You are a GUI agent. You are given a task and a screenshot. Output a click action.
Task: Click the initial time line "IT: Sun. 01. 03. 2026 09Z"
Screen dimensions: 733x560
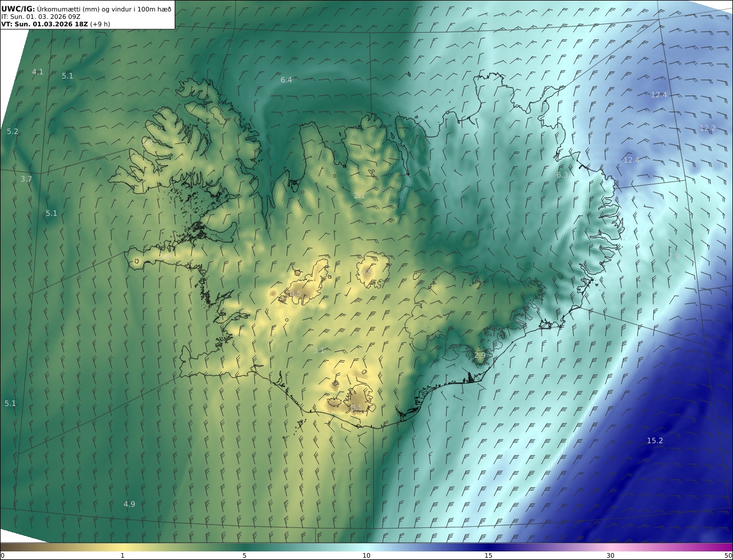pyautogui.click(x=41, y=17)
